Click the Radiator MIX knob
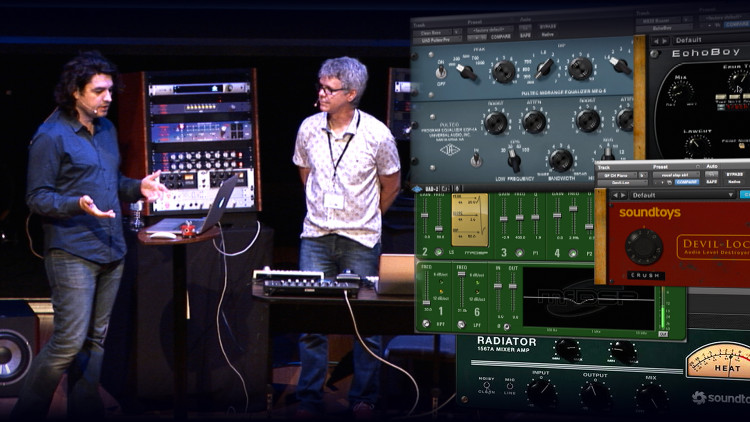Image resolution: width=750 pixels, height=422 pixels. coord(651,398)
